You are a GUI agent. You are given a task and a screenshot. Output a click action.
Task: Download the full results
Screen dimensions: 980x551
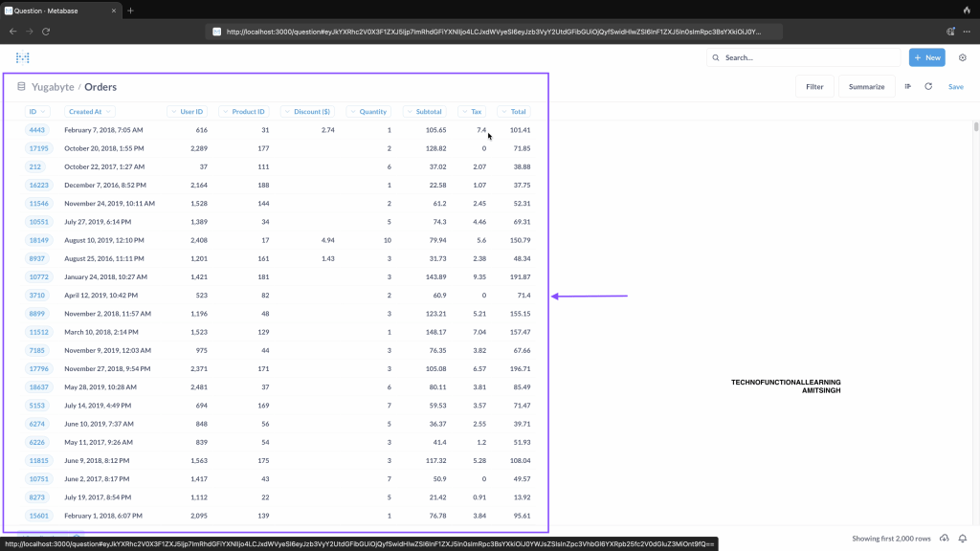click(945, 539)
